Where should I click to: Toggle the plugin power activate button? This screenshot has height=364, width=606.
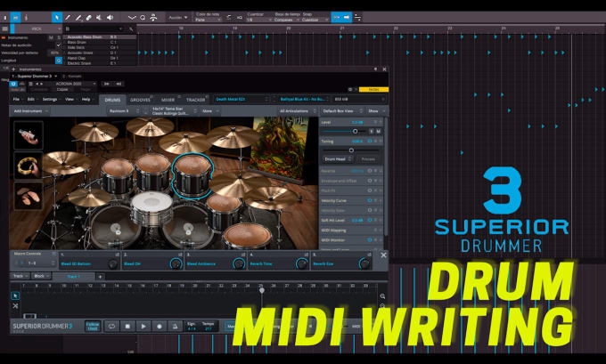(13, 84)
